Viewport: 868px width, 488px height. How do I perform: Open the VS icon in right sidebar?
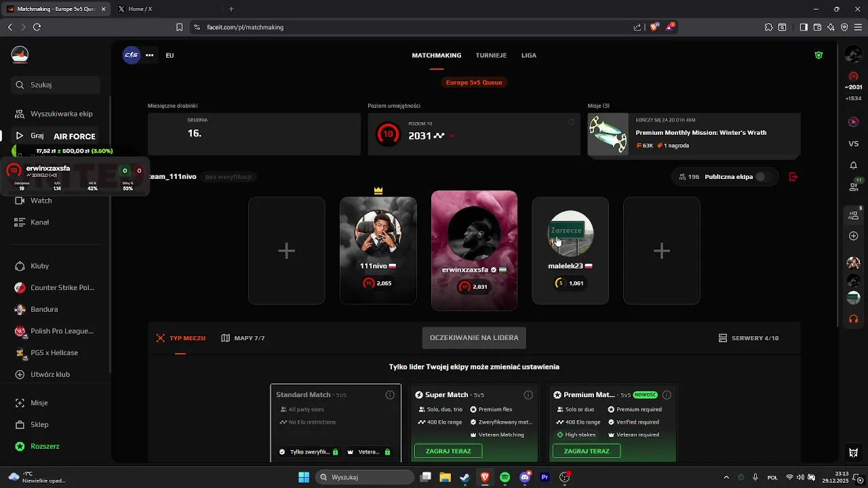click(853, 144)
